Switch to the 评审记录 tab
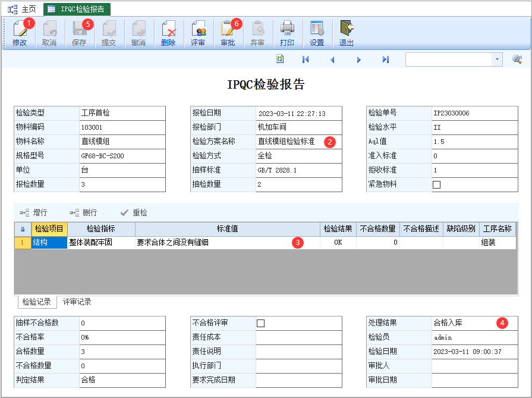The height and width of the screenshot is (398, 532). tap(77, 302)
